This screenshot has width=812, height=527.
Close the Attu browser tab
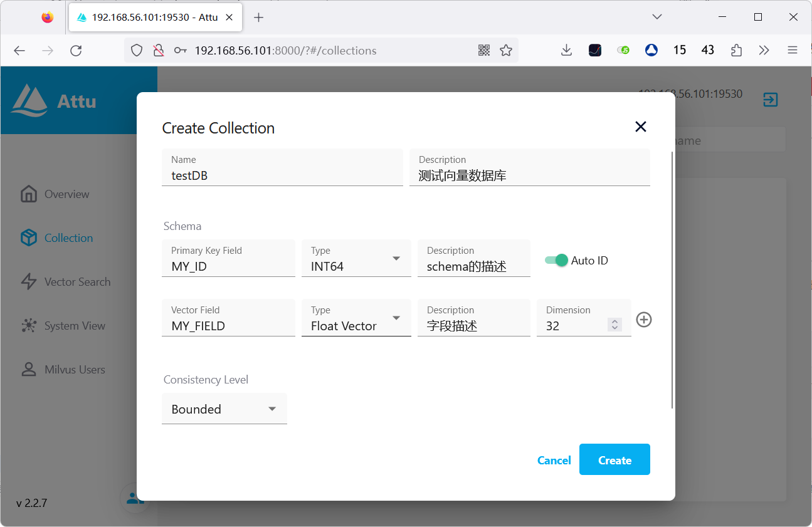229,18
